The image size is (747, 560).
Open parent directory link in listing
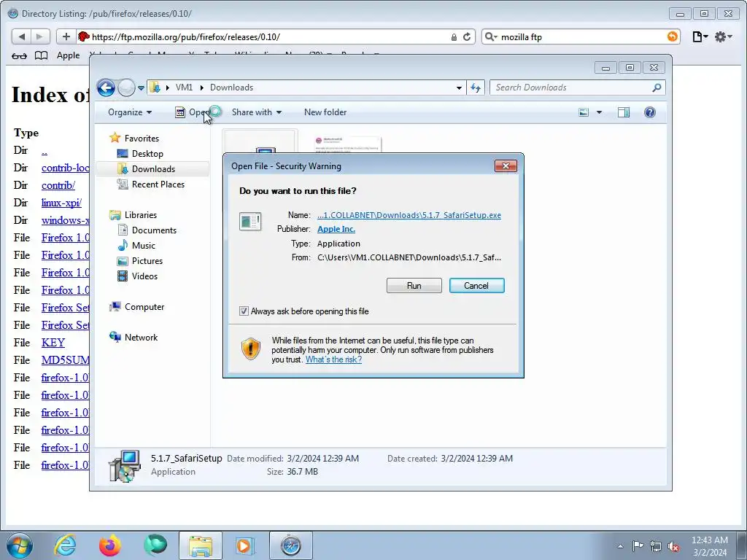pyautogui.click(x=44, y=150)
